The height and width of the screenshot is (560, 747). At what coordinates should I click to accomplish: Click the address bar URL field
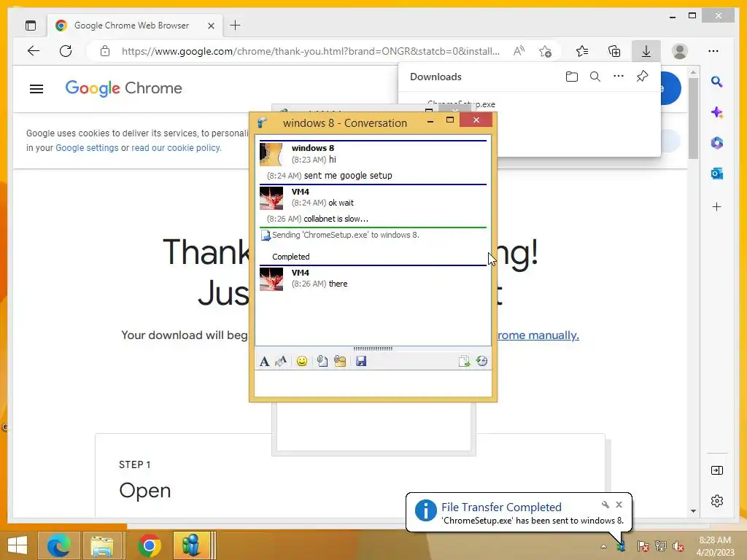tap(311, 51)
